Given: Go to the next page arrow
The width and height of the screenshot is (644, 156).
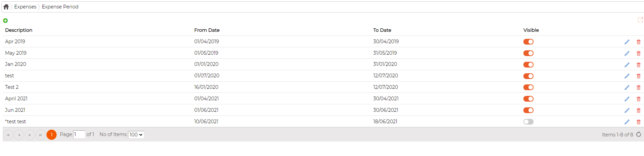Looking at the screenshot, I should click(x=30, y=135).
